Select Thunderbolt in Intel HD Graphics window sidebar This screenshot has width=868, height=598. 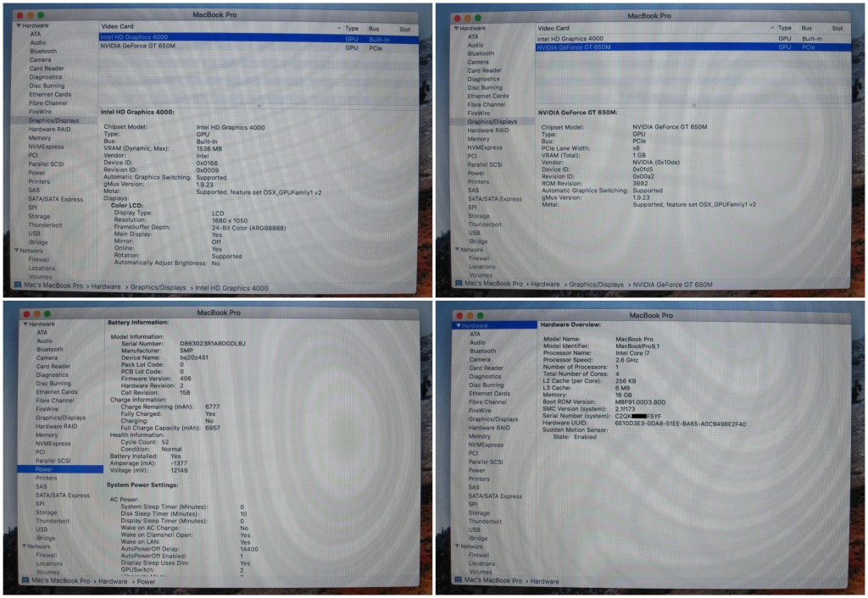pyautogui.click(x=46, y=225)
